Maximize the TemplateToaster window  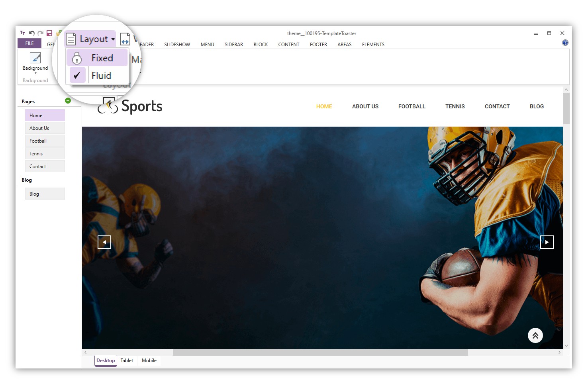[549, 33]
